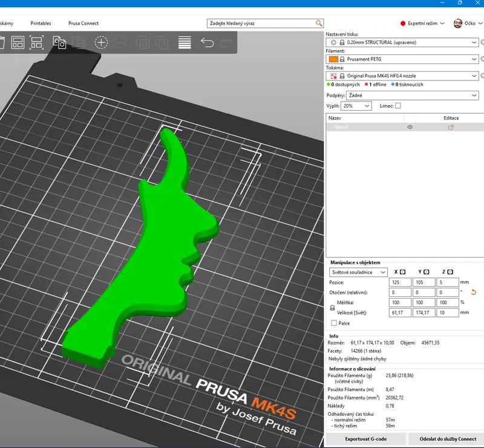Reset rotation with the orange arrow icon
This screenshot has height=448, width=484.
pyautogui.click(x=474, y=292)
